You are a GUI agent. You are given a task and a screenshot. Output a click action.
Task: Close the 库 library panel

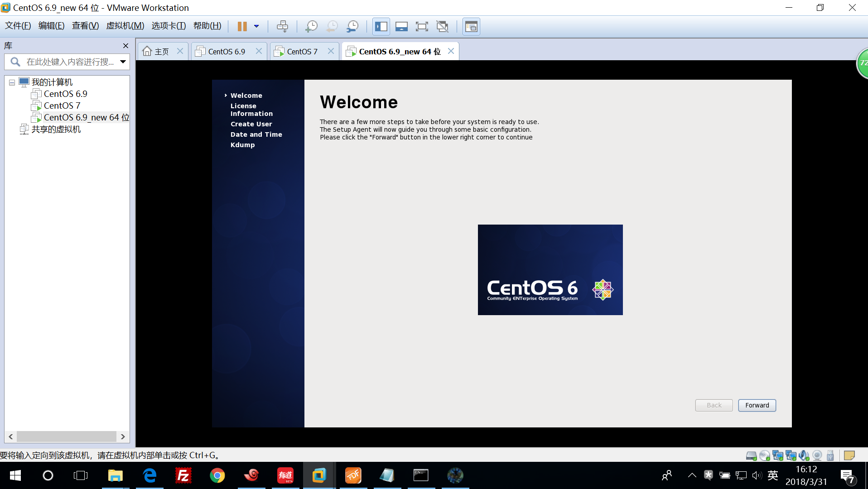[x=125, y=46]
